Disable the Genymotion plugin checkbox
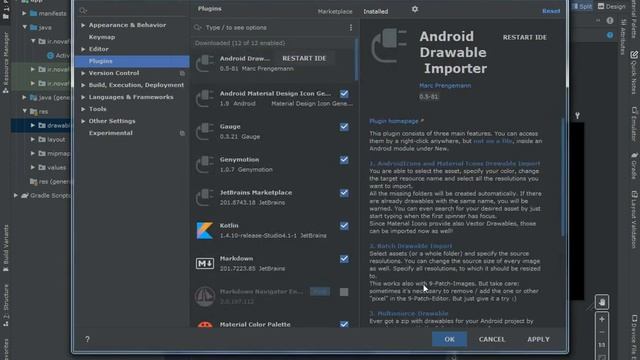Screen dimensions: 640x360 (x=344, y=160)
